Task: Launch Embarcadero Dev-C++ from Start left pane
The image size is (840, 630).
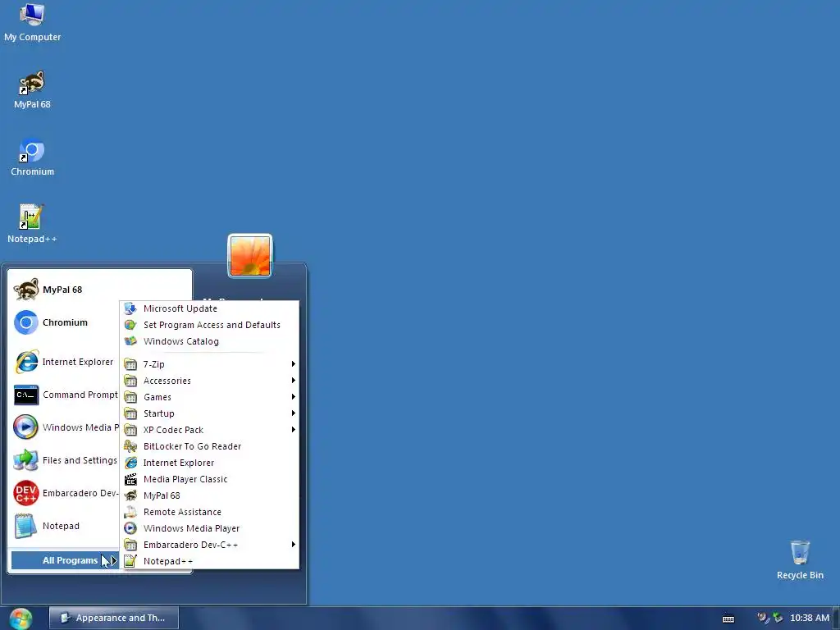Action: pos(64,493)
